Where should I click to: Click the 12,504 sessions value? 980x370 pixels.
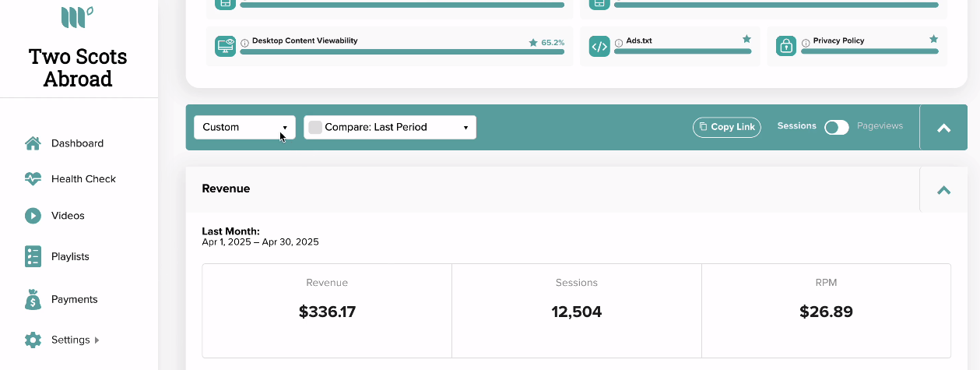click(x=577, y=312)
